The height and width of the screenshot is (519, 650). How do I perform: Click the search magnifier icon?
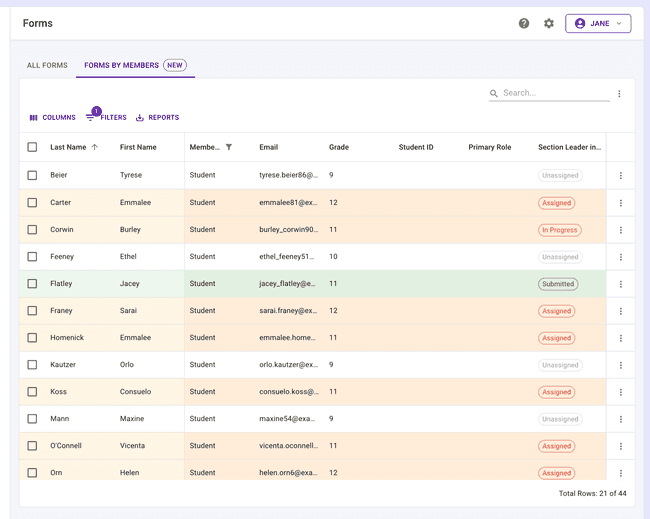(x=494, y=93)
